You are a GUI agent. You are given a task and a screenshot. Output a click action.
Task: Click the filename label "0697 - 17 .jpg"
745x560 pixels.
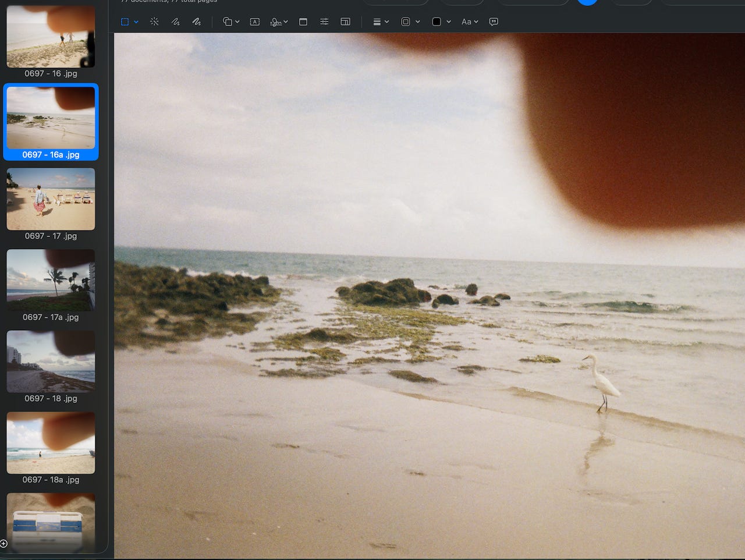pos(51,236)
